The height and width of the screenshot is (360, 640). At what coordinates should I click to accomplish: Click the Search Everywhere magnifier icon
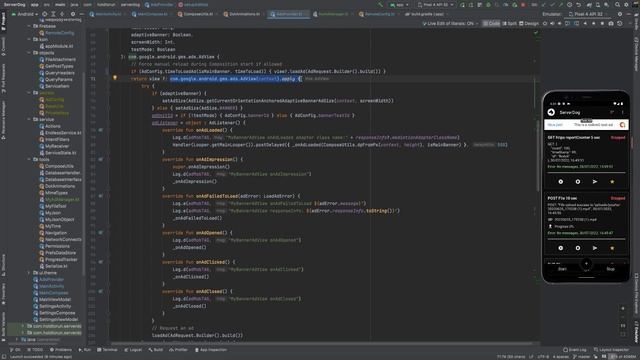click(x=617, y=5)
